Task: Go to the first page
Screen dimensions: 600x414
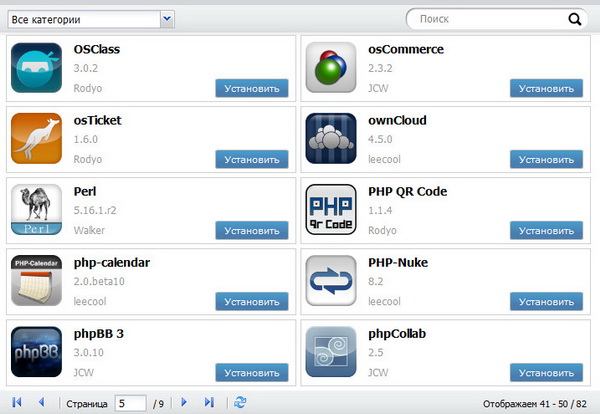Action: point(17,402)
